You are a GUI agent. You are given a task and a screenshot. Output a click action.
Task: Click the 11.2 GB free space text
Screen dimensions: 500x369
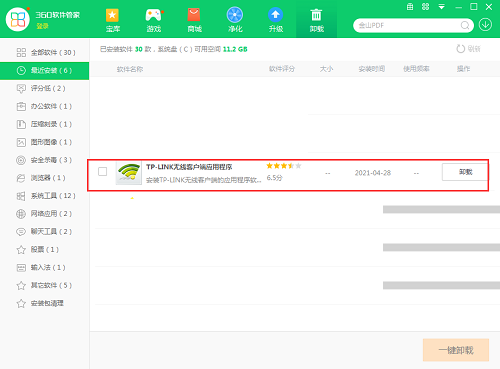click(235, 49)
